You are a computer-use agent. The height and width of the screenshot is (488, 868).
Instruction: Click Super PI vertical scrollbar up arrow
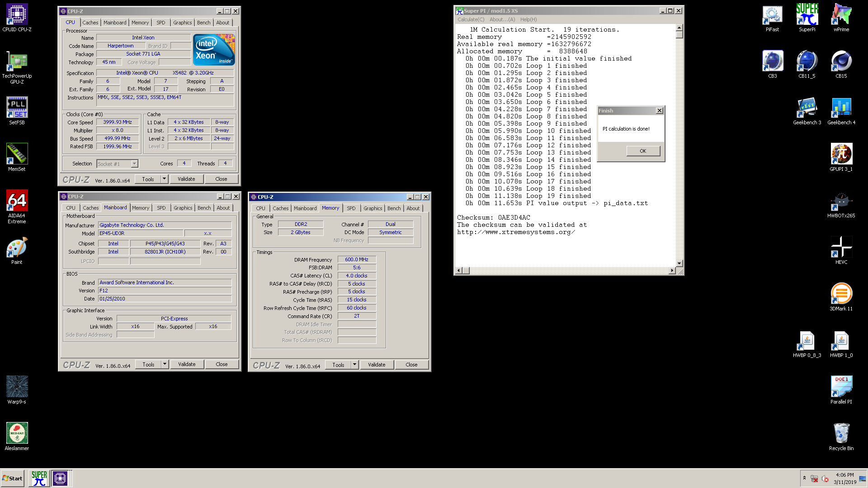coord(679,28)
